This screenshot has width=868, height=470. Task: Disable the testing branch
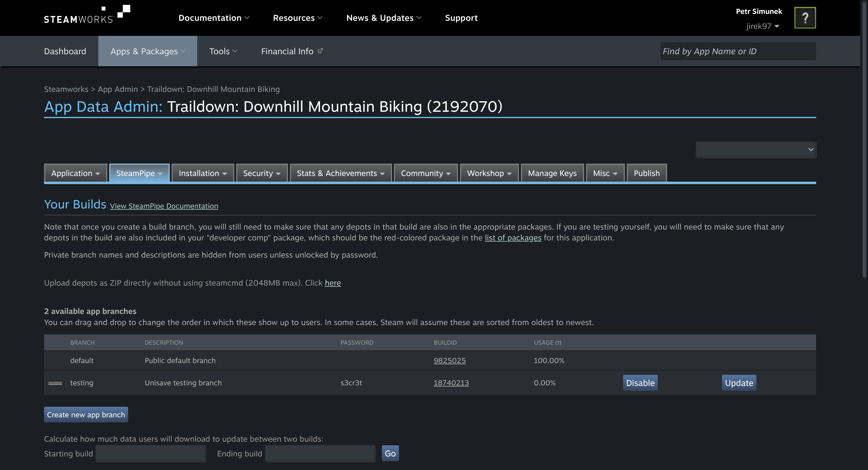click(640, 383)
